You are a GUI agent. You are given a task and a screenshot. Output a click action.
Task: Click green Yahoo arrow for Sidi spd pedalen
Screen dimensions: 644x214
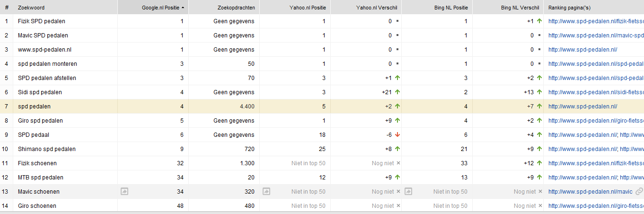(x=397, y=92)
